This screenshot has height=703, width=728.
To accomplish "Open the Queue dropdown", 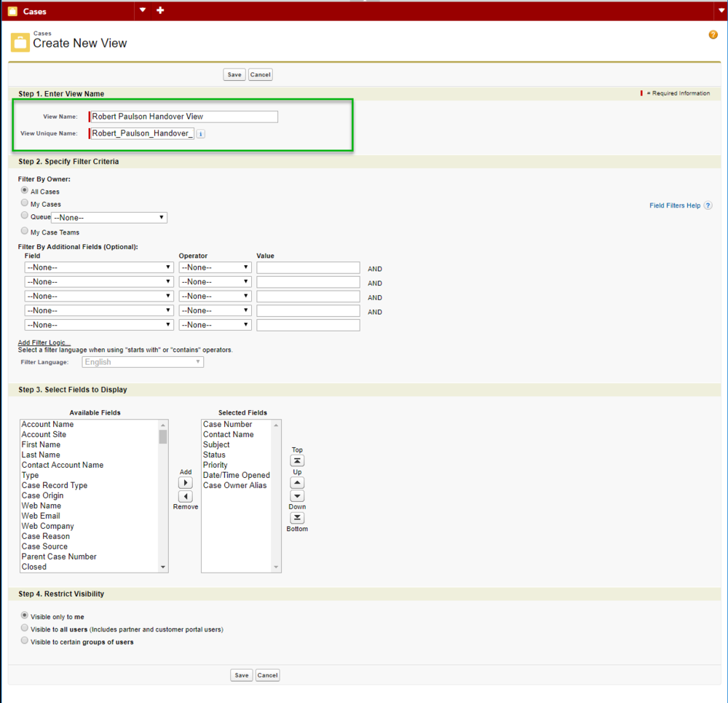I will coord(109,218).
